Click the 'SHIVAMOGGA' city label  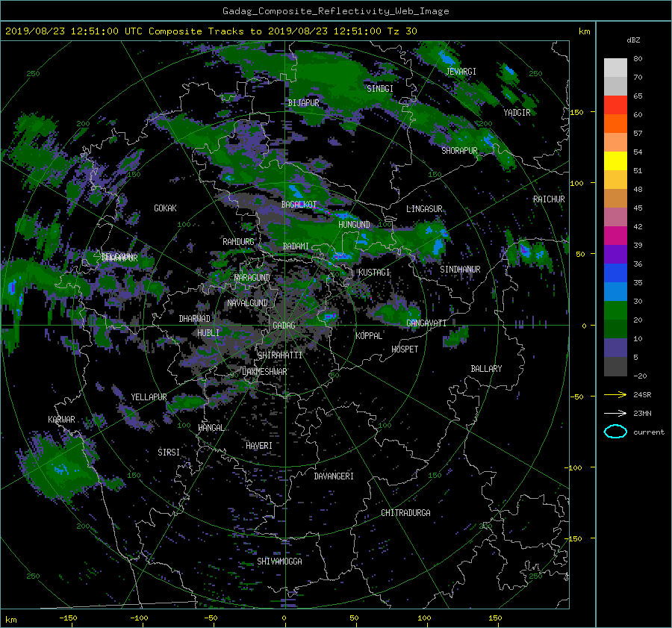tap(279, 562)
